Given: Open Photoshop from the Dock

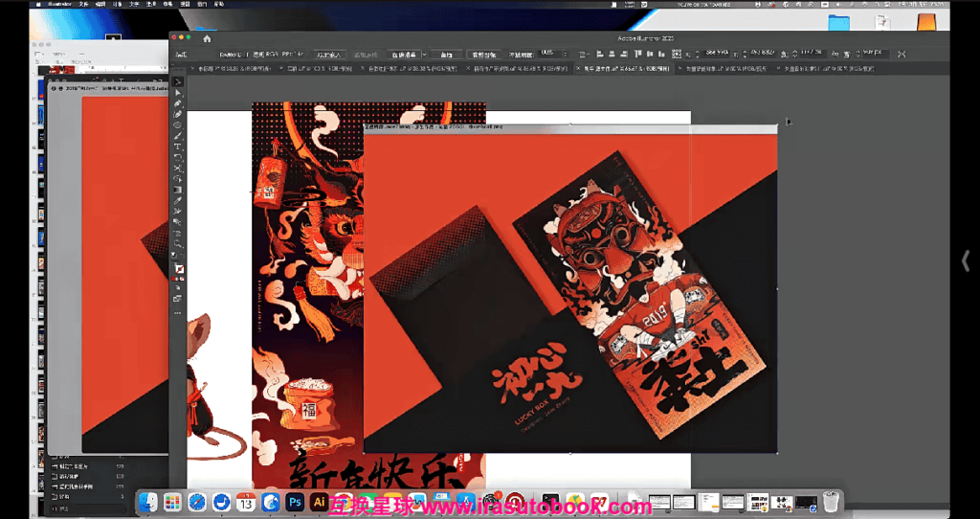Looking at the screenshot, I should (x=295, y=502).
